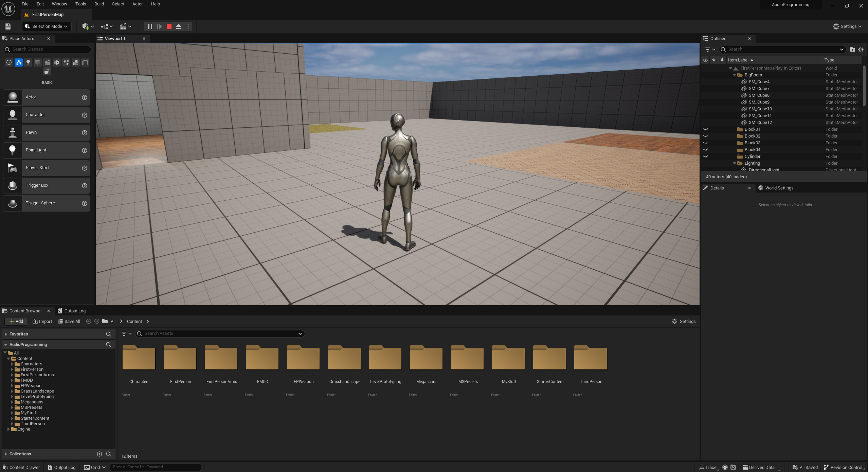Switch to the World Settings tab
Viewport: 868px width, 472px height.
click(779, 188)
